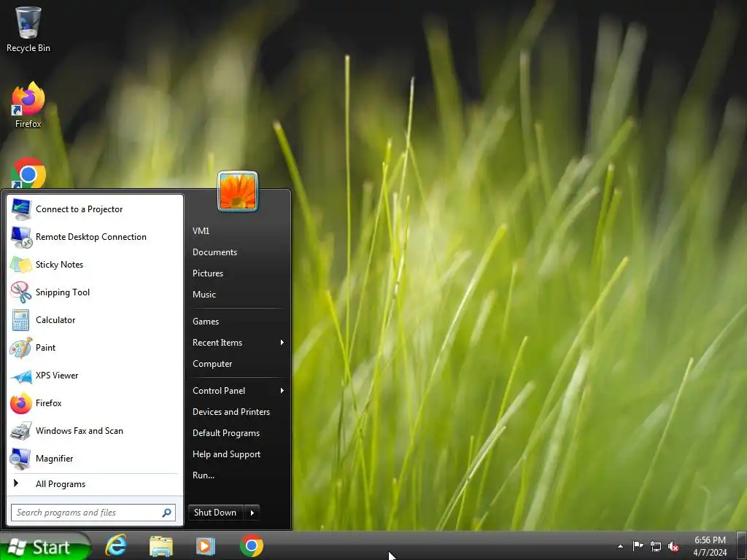Open XPS Viewer icon
Screen dimensions: 747x560
point(21,376)
